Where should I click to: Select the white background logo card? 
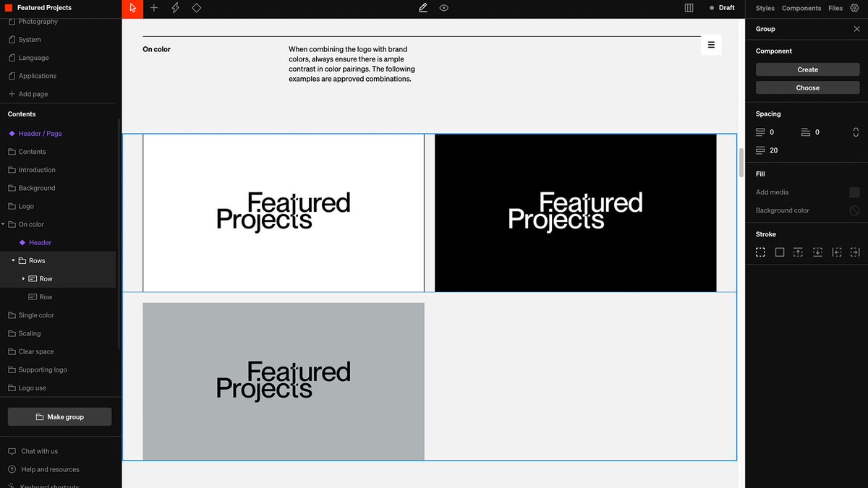click(x=284, y=213)
